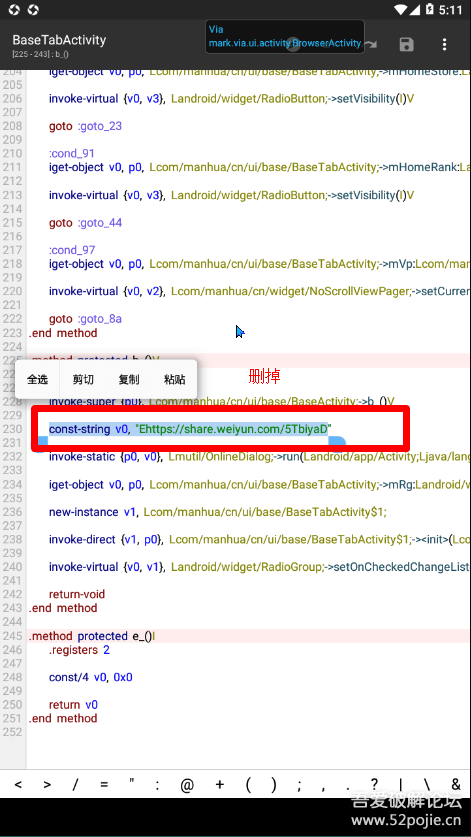Tap the Via BrowserActivity overlay popup

coord(285,36)
